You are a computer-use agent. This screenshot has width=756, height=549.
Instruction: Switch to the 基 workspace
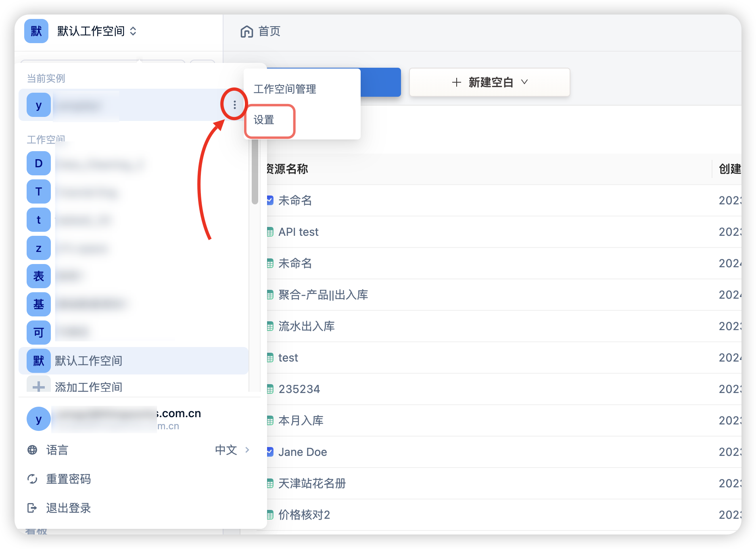tap(39, 304)
